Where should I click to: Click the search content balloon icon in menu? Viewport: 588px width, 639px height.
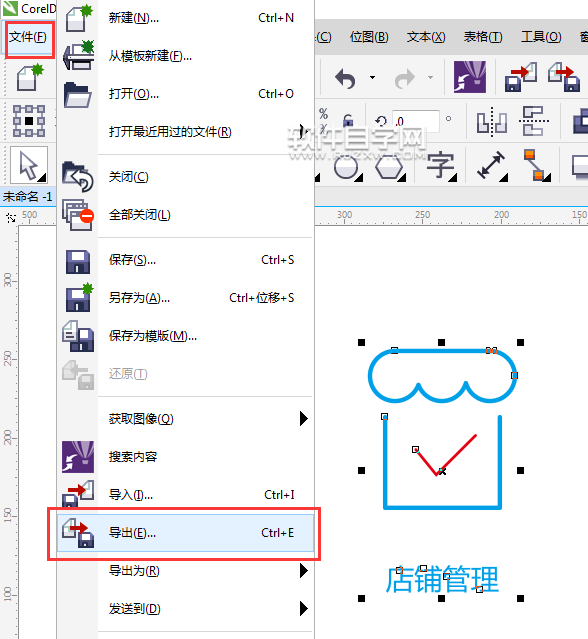point(78,456)
